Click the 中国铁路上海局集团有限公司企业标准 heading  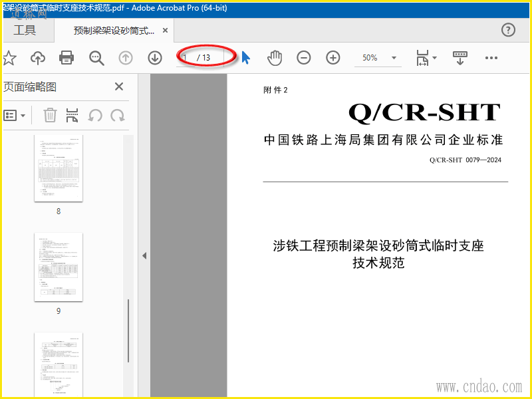pos(384,140)
